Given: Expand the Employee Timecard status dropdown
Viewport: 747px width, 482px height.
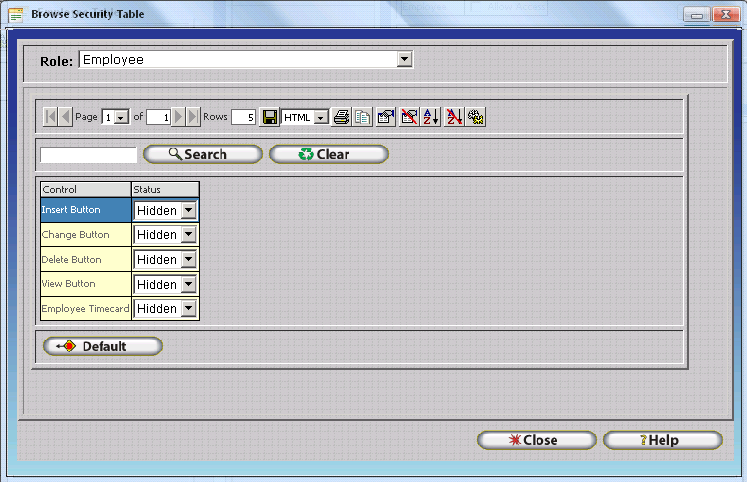Looking at the screenshot, I should (x=188, y=309).
